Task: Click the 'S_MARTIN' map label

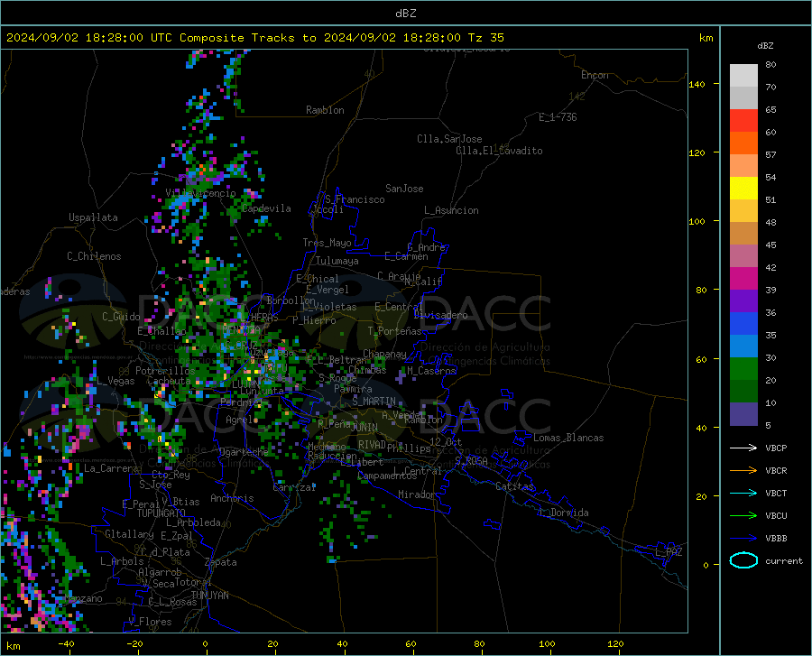Action: (x=374, y=402)
